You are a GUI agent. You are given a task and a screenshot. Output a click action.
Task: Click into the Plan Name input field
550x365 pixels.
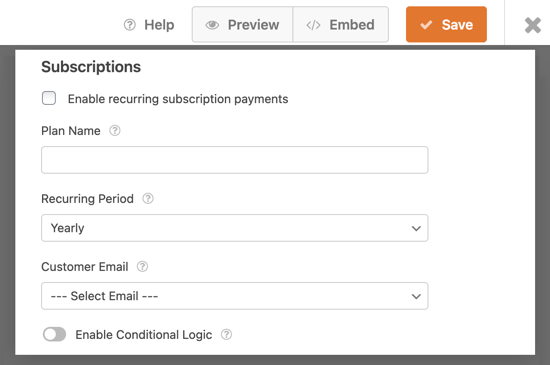click(235, 160)
